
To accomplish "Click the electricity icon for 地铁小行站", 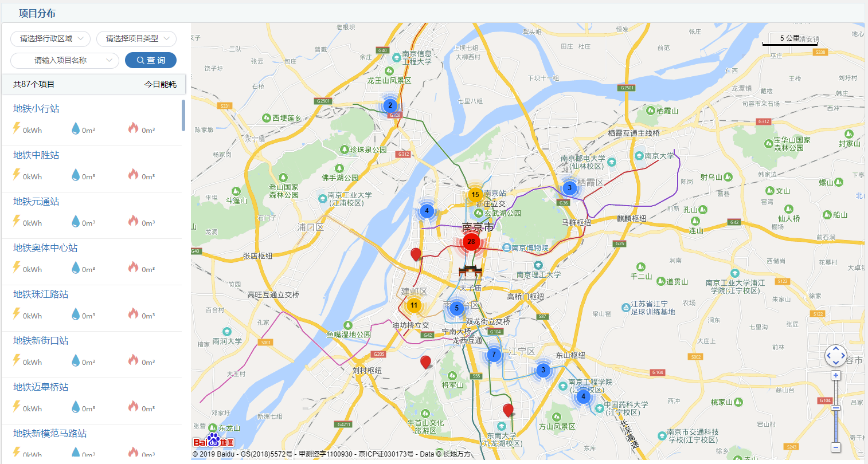I will [x=17, y=128].
